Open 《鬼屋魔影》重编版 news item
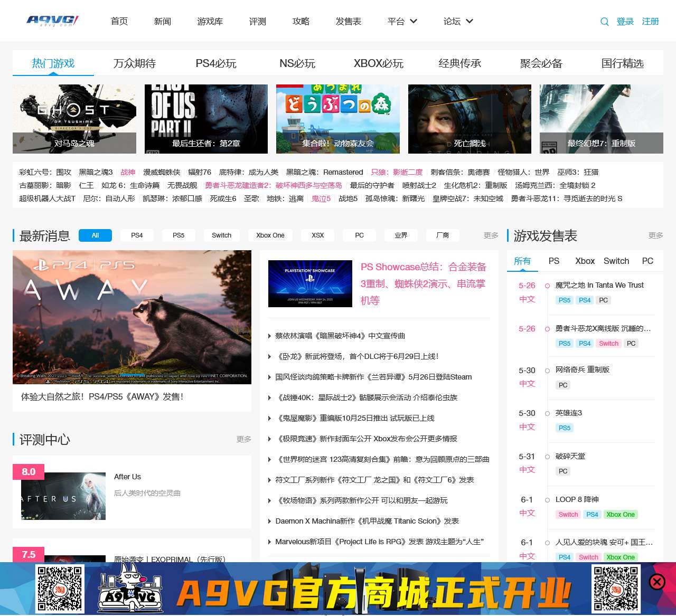676x616 pixels. [355, 418]
